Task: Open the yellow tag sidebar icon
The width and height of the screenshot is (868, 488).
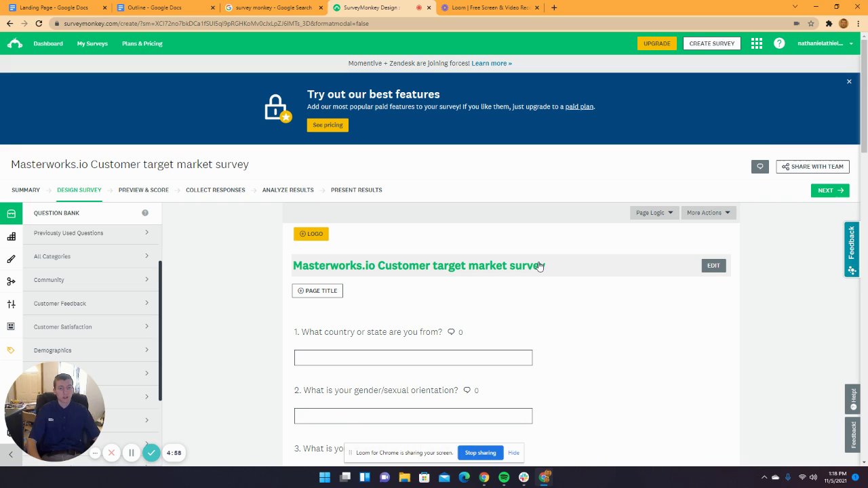Action: 11,350
